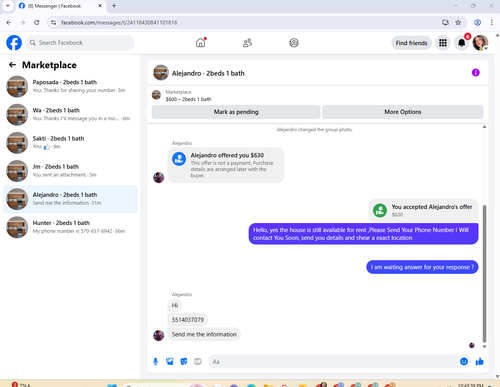
Task: Click the site information icon in address bar
Action: click(53, 22)
